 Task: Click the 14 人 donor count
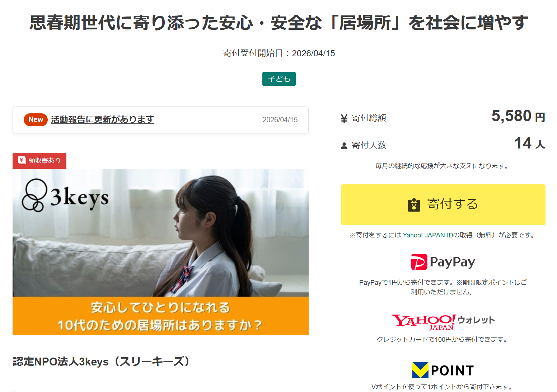[x=530, y=143]
